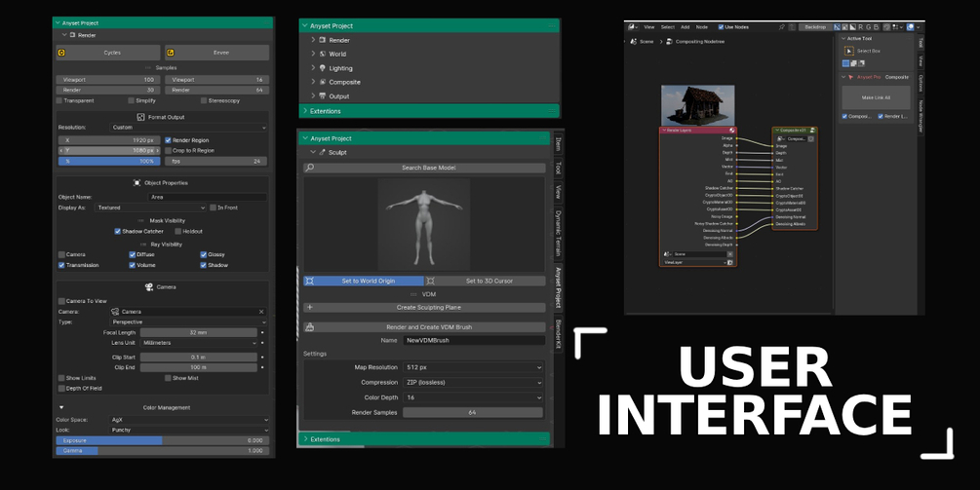Screen dimensions: 980x490
Task: Click the Make Link All button
Action: click(x=876, y=97)
